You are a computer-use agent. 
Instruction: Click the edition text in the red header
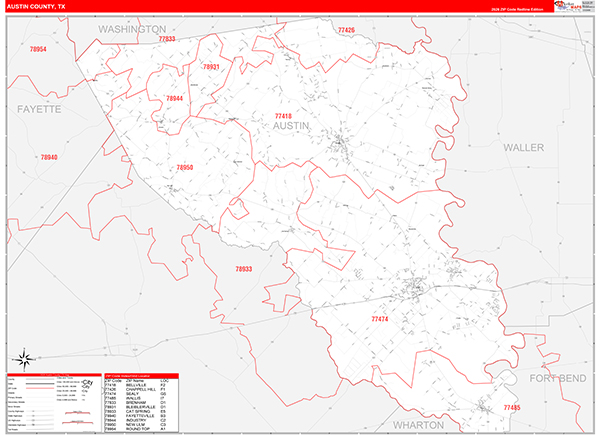[x=517, y=10]
